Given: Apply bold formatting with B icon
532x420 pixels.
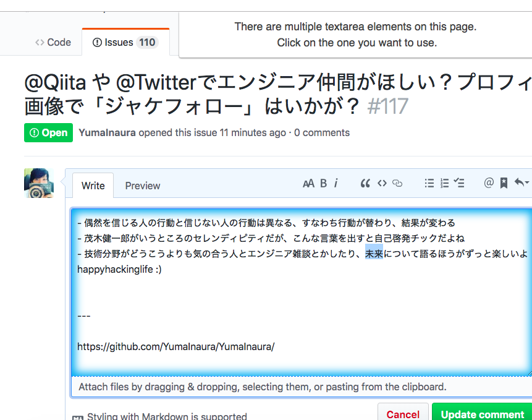Looking at the screenshot, I should click(323, 183).
